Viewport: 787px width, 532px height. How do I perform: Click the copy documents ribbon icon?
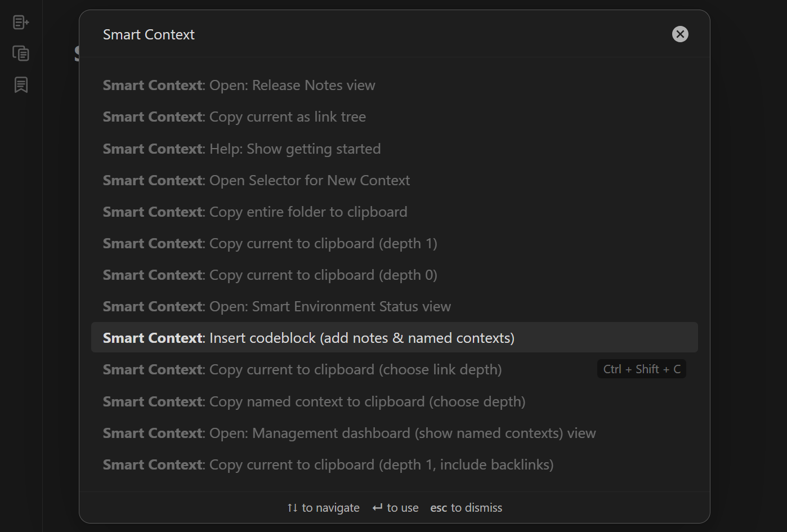pyautogui.click(x=21, y=53)
